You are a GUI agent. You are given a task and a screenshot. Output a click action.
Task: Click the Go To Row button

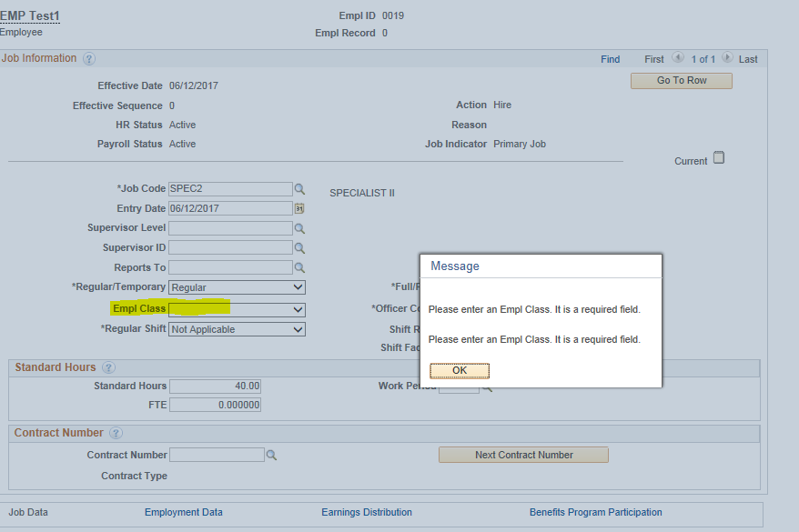tap(681, 80)
